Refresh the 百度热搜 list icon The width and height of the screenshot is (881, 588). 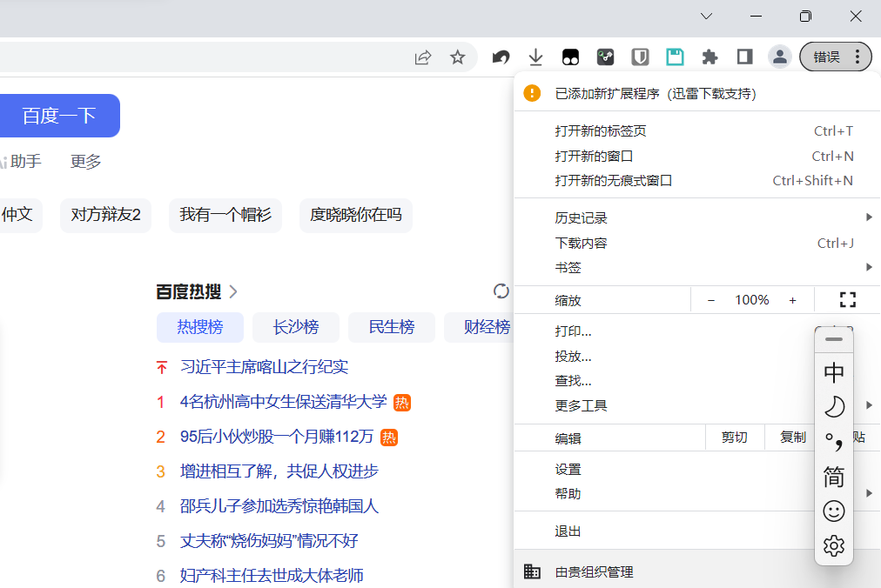(501, 291)
